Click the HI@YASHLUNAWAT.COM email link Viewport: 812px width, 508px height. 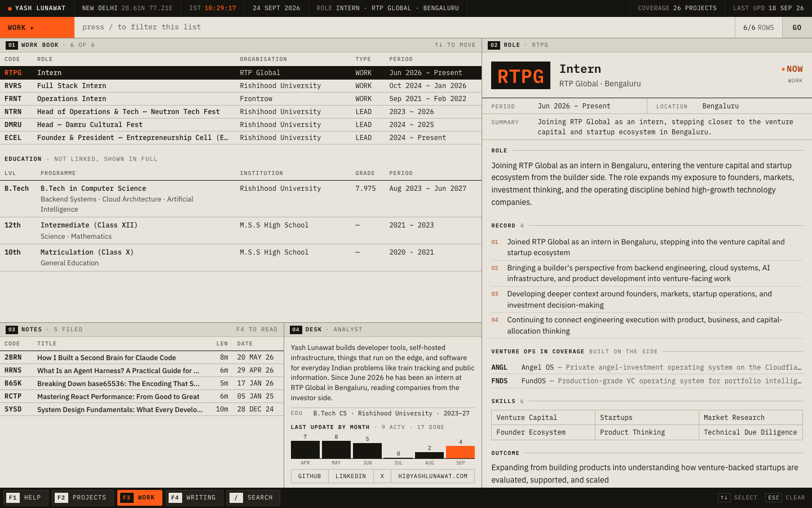coord(433,476)
